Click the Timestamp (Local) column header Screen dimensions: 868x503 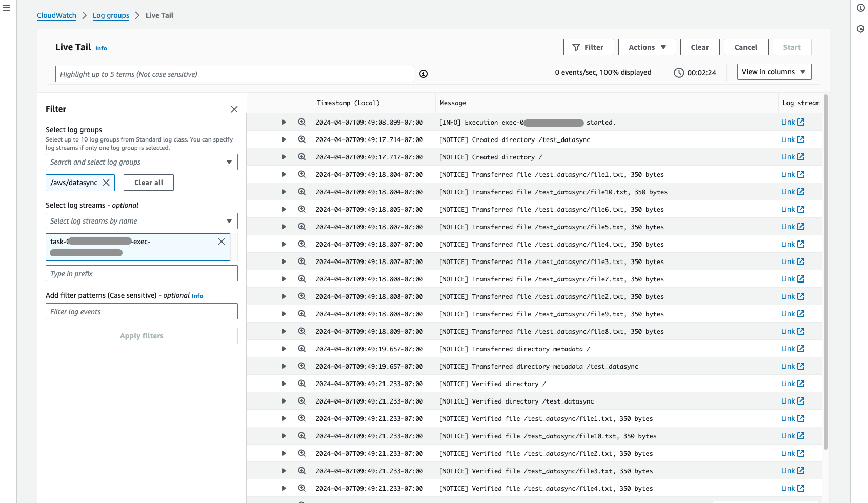coord(348,103)
